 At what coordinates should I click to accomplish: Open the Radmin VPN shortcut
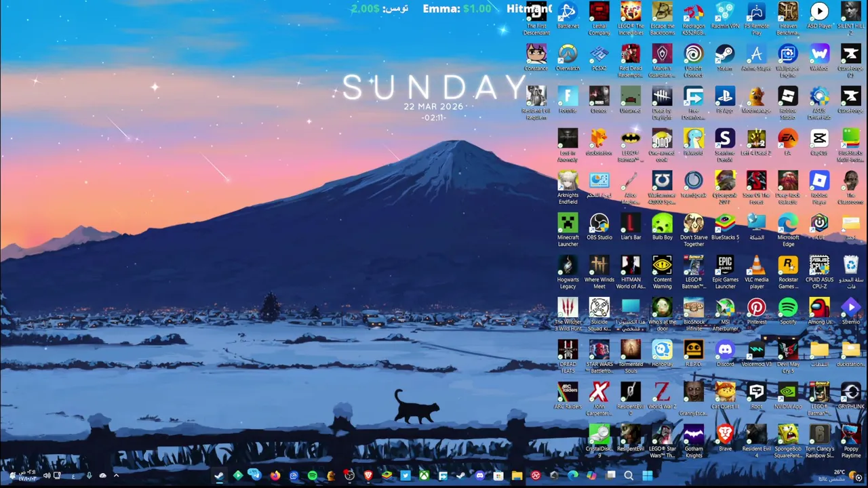pos(725,16)
